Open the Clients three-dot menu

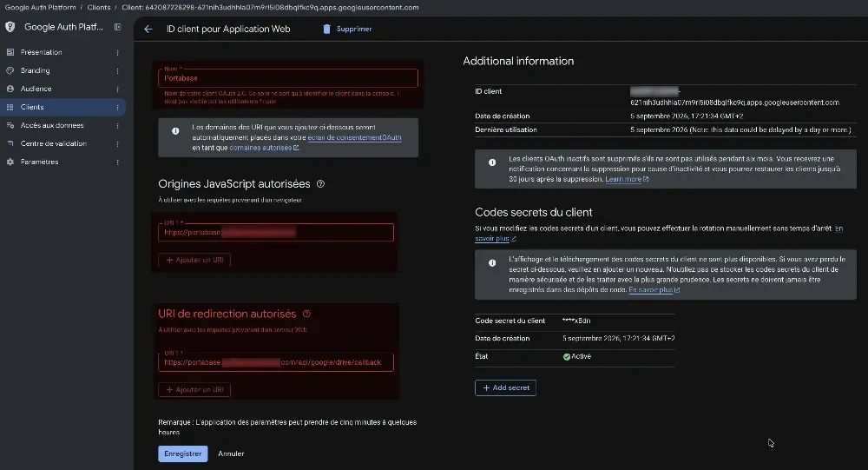pos(117,108)
